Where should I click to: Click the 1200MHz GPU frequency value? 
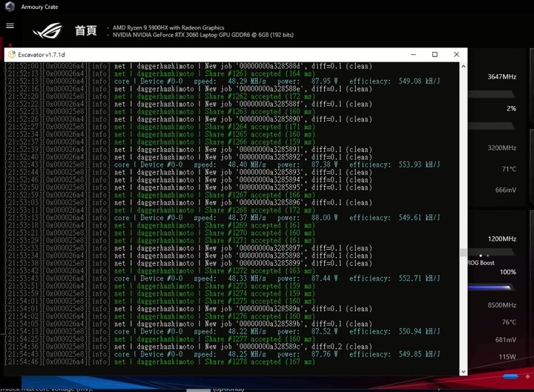click(x=501, y=239)
